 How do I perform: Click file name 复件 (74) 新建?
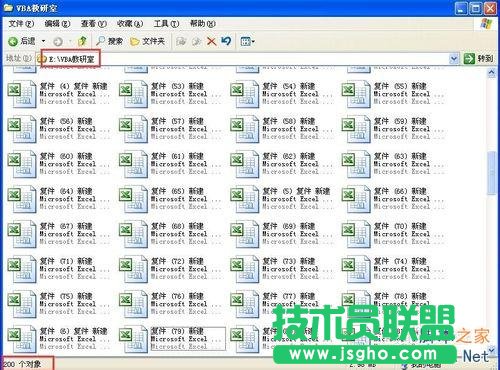pos(400,261)
